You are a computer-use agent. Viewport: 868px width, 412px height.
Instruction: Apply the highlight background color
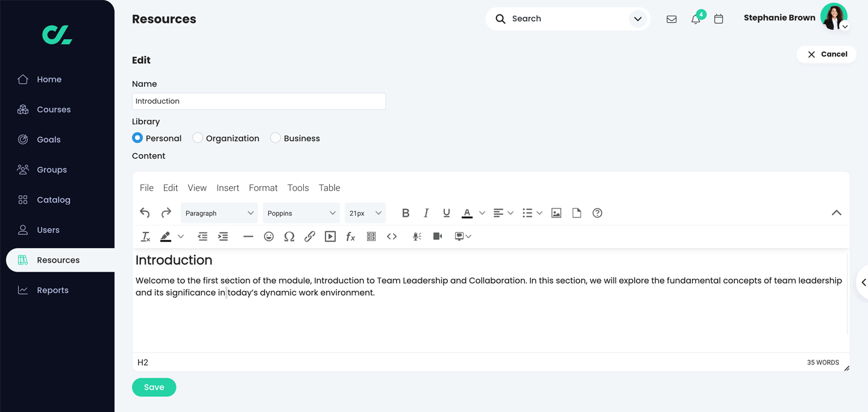tap(166, 237)
